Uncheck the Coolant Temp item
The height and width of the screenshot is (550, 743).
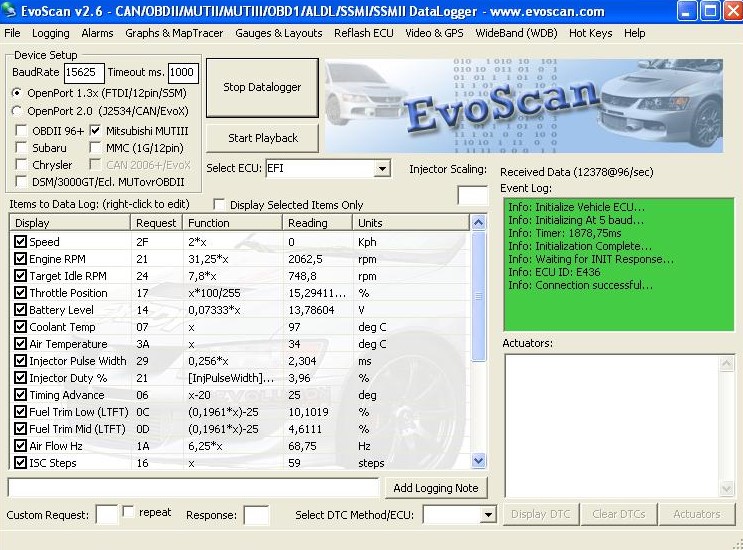(x=20, y=327)
